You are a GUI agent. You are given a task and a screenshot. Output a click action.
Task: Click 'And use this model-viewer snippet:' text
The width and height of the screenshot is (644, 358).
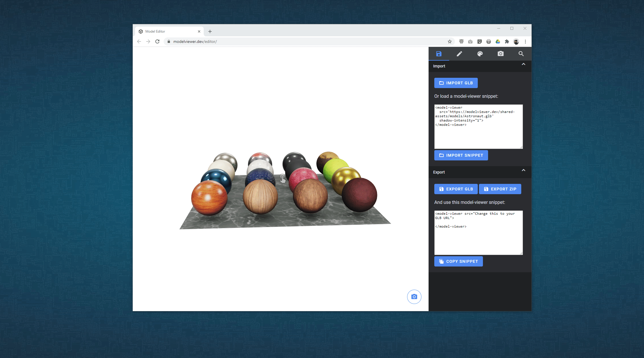(x=469, y=202)
